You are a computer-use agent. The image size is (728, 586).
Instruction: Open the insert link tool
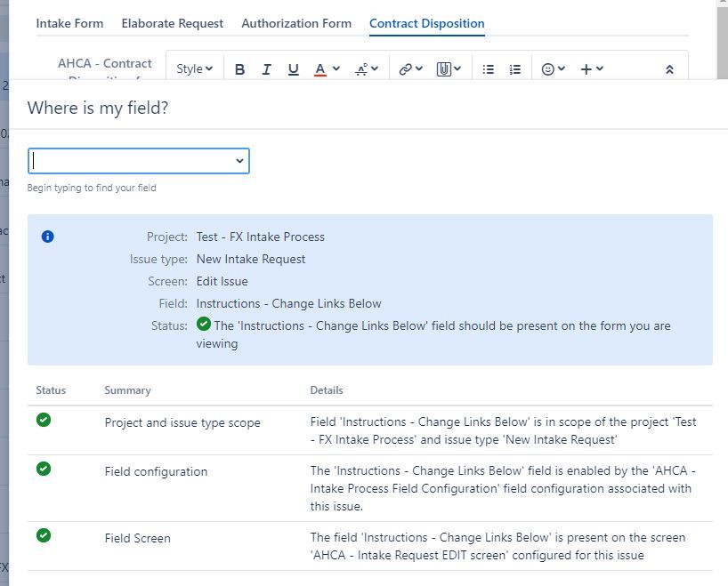pyautogui.click(x=406, y=68)
